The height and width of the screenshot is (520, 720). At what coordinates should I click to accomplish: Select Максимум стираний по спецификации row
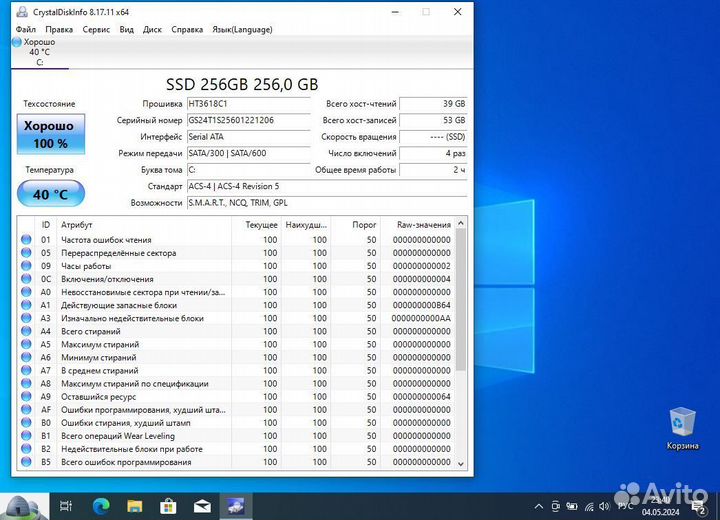(x=236, y=384)
